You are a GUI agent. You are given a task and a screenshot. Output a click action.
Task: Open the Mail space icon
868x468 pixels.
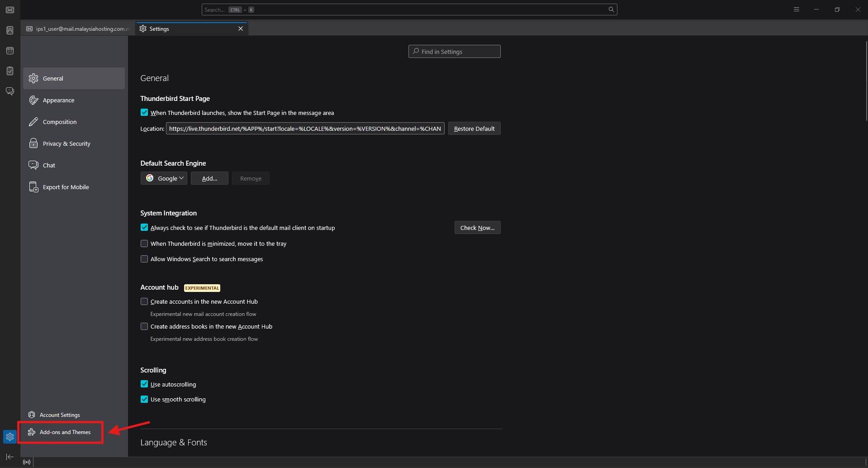coord(10,10)
